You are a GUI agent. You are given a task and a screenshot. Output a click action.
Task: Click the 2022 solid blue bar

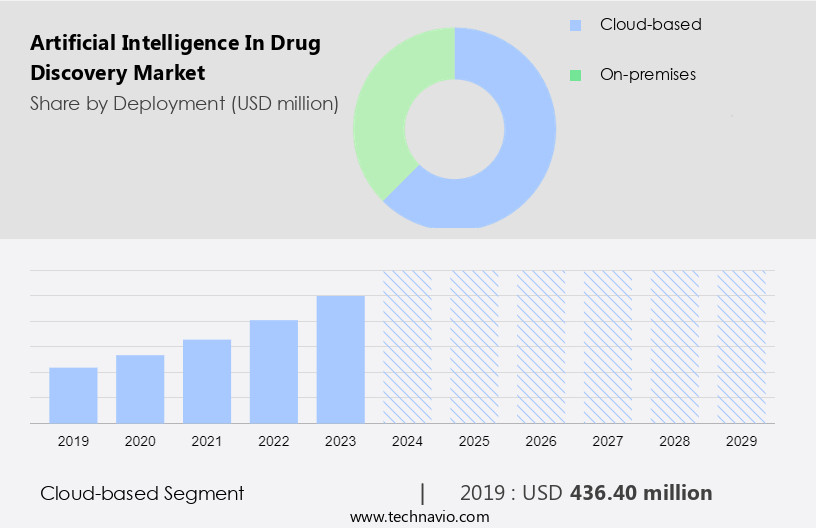[x=274, y=371]
